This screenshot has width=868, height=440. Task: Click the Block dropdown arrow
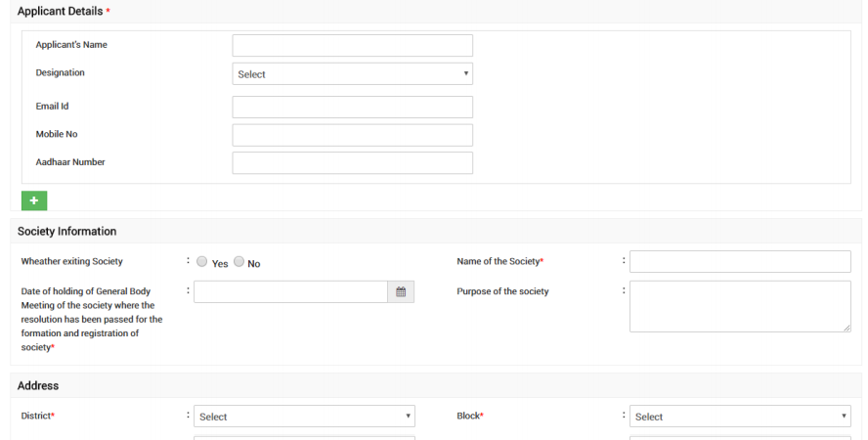pos(845,417)
